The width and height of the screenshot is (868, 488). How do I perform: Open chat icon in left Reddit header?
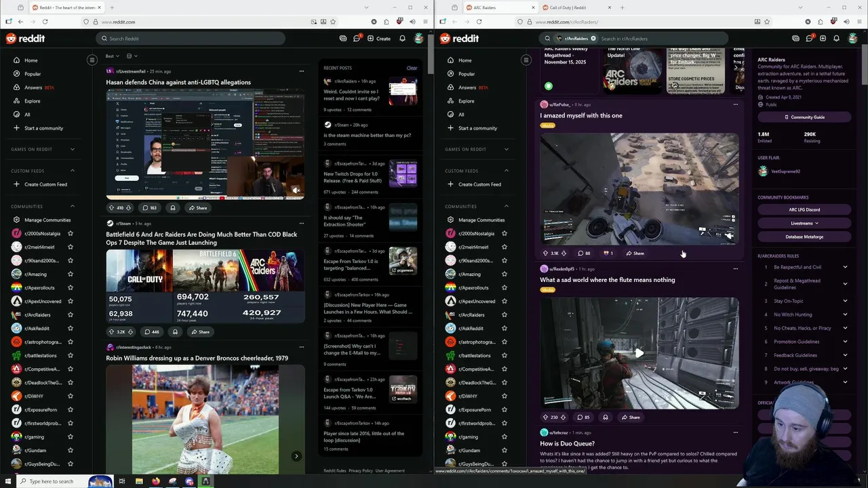pos(356,39)
